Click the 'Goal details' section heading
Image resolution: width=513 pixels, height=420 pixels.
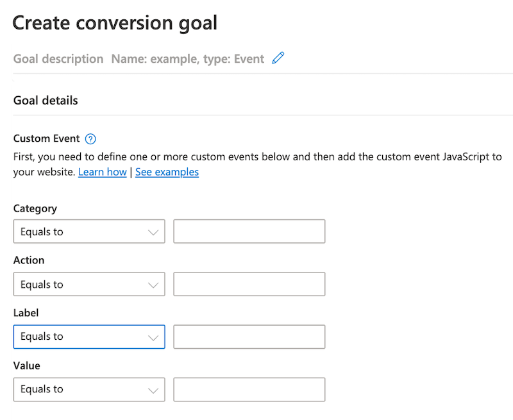pyautogui.click(x=45, y=100)
